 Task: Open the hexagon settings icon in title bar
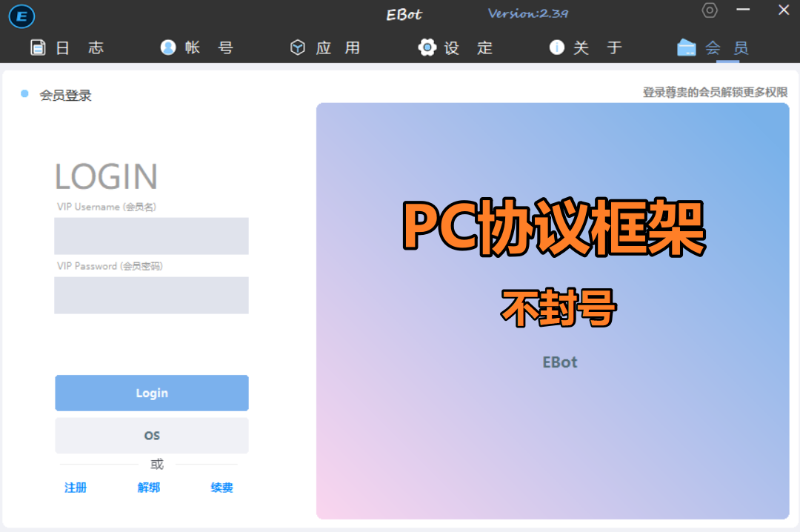pyautogui.click(x=710, y=10)
